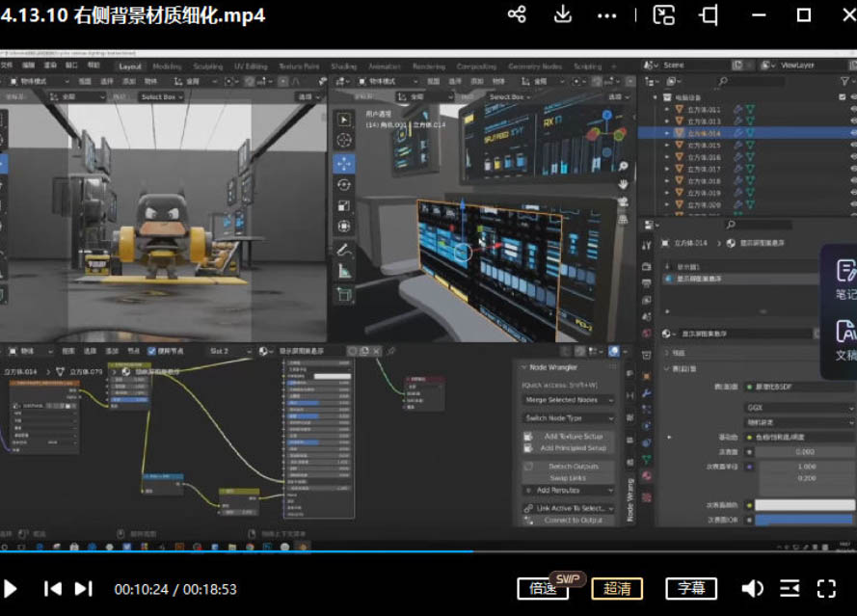The image size is (857, 616).
Task: Activate the Annotate pencil tool
Action: 344,251
